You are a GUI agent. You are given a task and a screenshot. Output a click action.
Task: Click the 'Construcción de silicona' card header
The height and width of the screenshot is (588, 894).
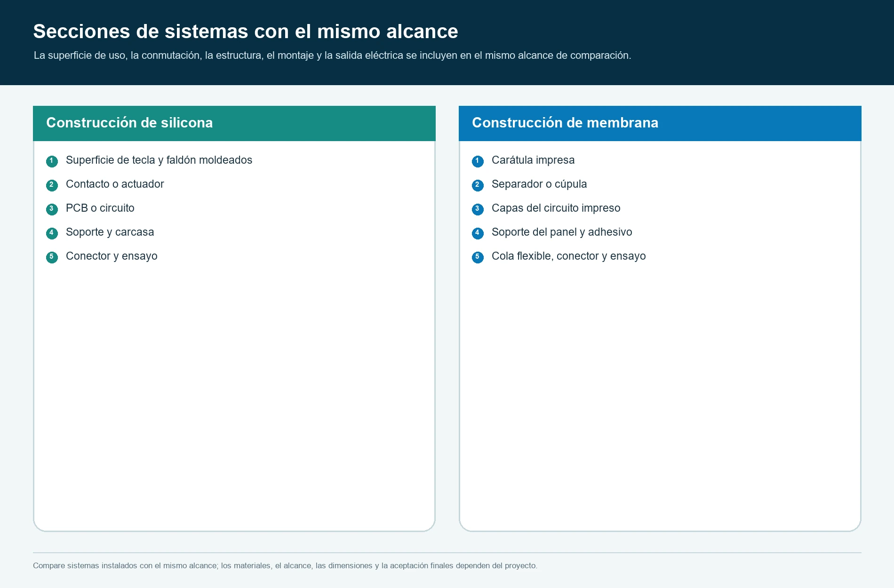click(234, 123)
